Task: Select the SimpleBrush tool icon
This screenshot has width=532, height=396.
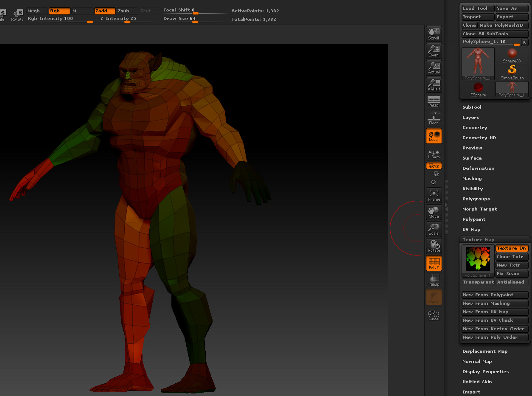Action: pyautogui.click(x=512, y=72)
